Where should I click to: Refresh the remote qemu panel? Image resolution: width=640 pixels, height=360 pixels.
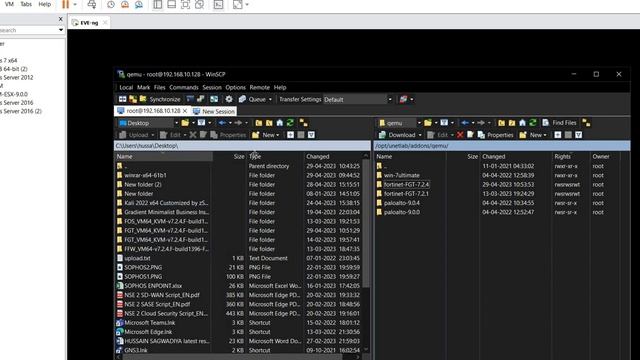533,123
